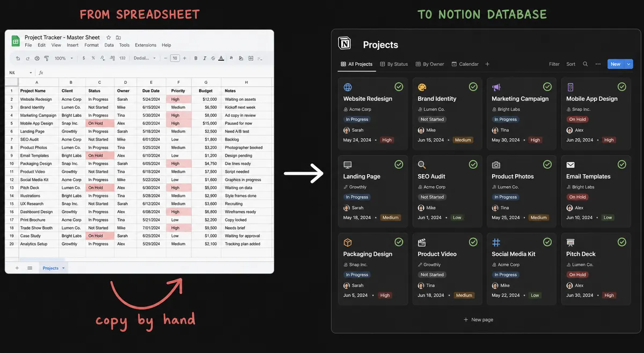644x353 pixels.
Task: Toggle the checkmark on Pitch Deck card
Action: pos(621,242)
